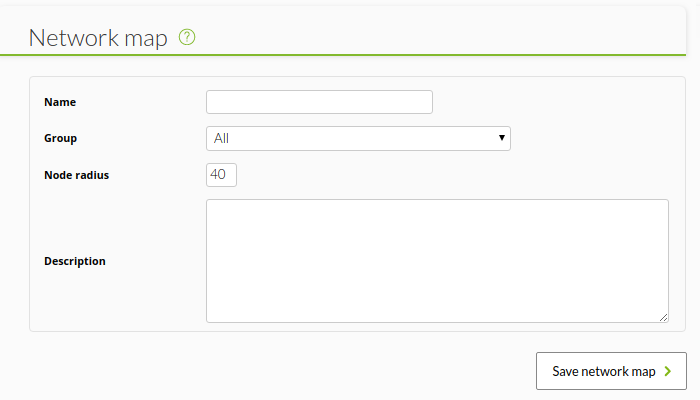Click the Description label

75,261
